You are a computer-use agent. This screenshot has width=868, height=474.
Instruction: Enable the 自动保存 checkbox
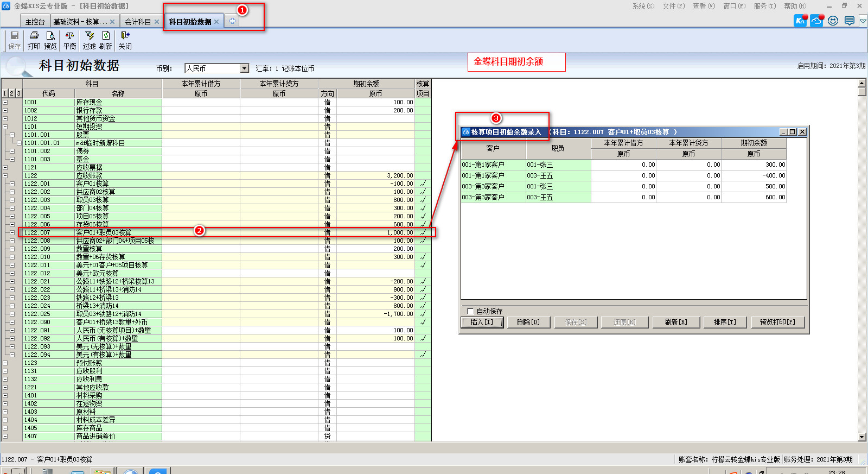coord(470,311)
